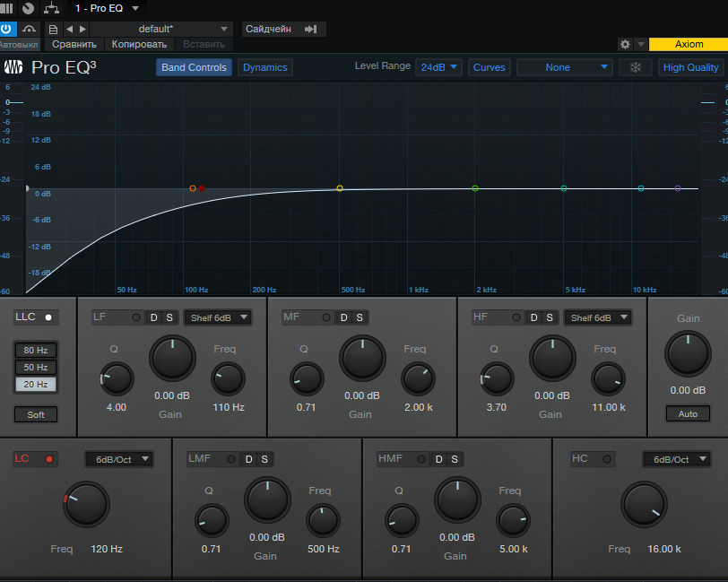Switch to the Dynamics tab
The image size is (728, 582).
click(265, 67)
